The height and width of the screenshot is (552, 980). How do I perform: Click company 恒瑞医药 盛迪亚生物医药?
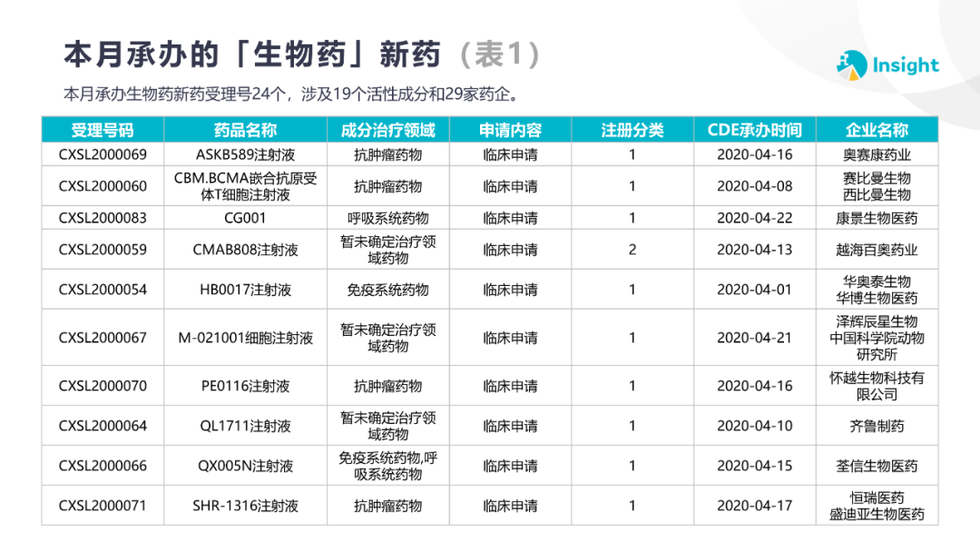(x=877, y=506)
